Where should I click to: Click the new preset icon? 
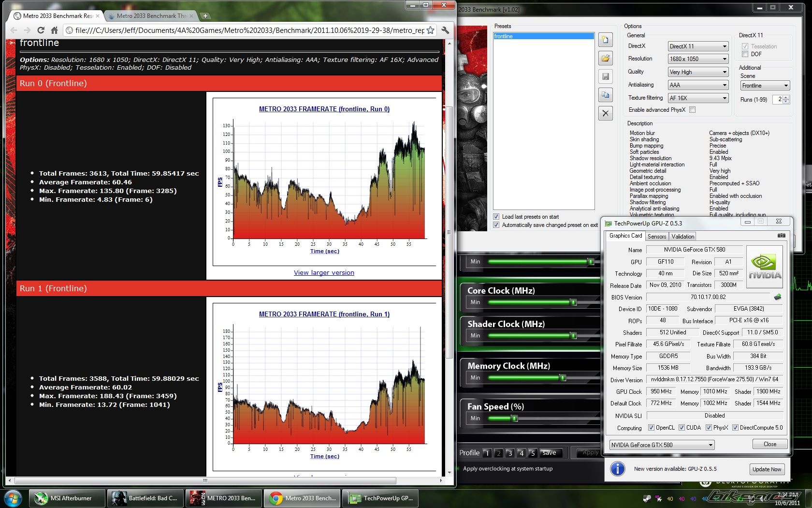point(605,40)
